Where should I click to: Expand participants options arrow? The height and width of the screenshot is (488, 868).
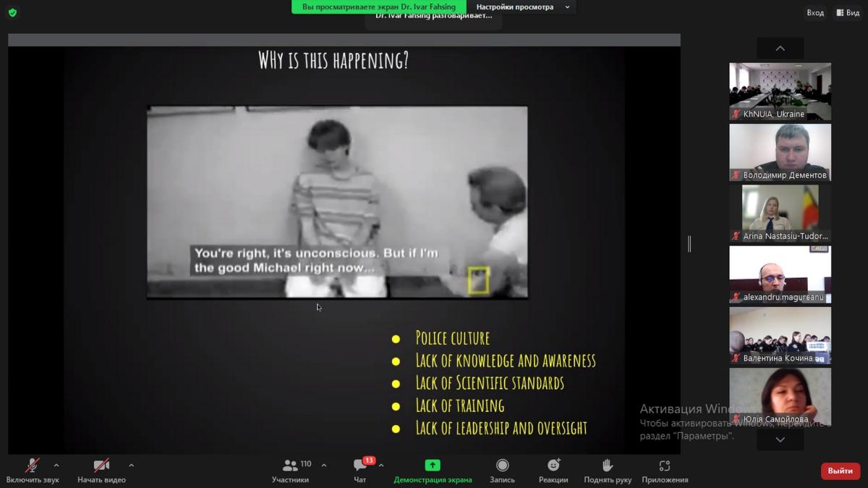[x=323, y=465]
